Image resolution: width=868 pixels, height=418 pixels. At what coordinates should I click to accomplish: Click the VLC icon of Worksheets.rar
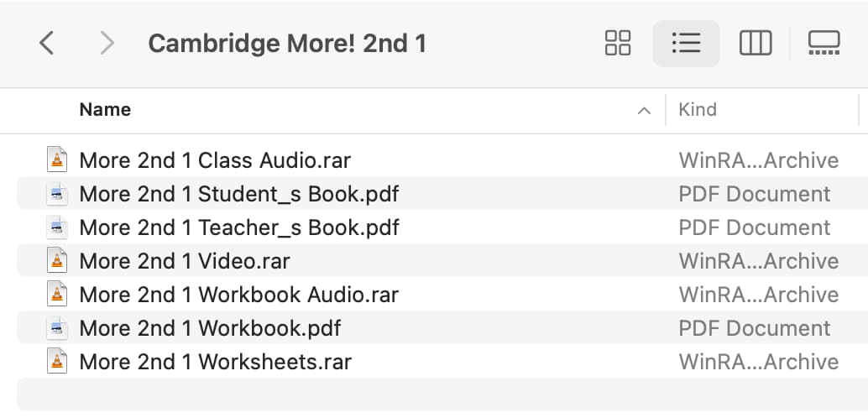(57, 362)
